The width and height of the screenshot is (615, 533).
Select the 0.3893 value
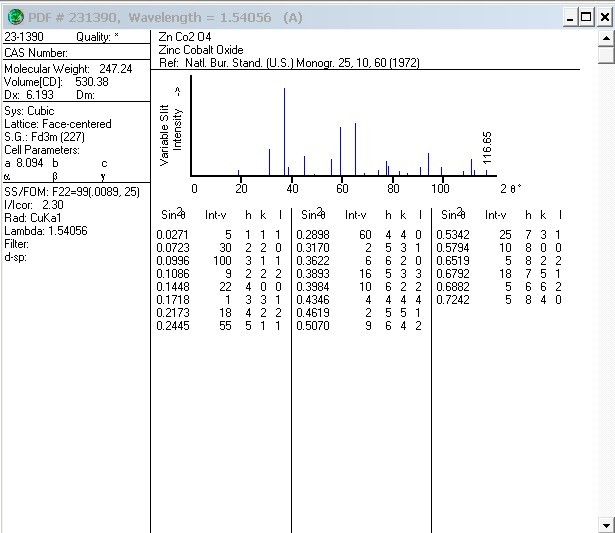[313, 274]
